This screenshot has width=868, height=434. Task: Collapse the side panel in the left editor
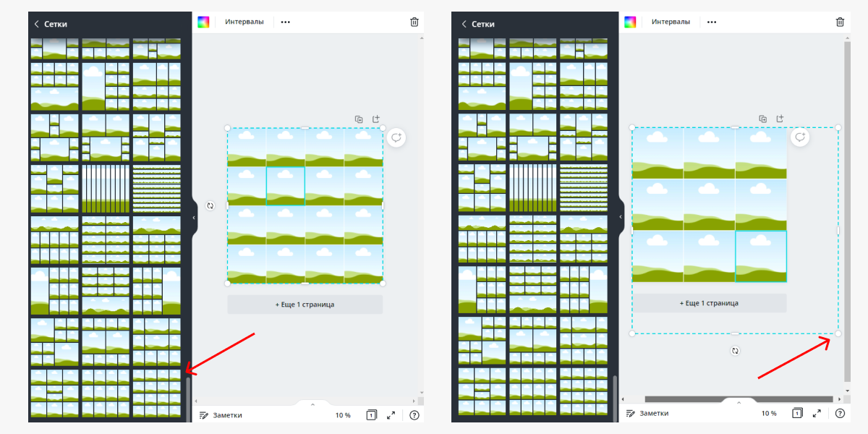(x=194, y=217)
